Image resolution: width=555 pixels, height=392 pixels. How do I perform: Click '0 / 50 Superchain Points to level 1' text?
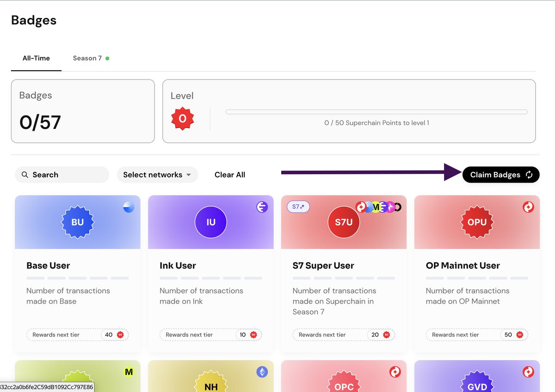376,123
